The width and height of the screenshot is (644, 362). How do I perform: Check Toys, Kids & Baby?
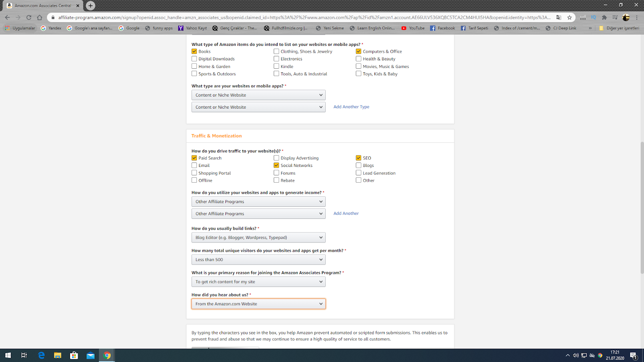pos(359,74)
